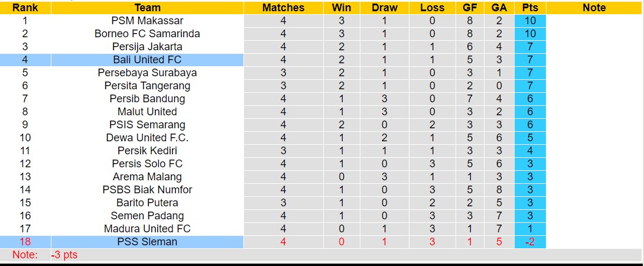
Task: Click PSS Sleman's -2 points cell
Action: point(530,242)
